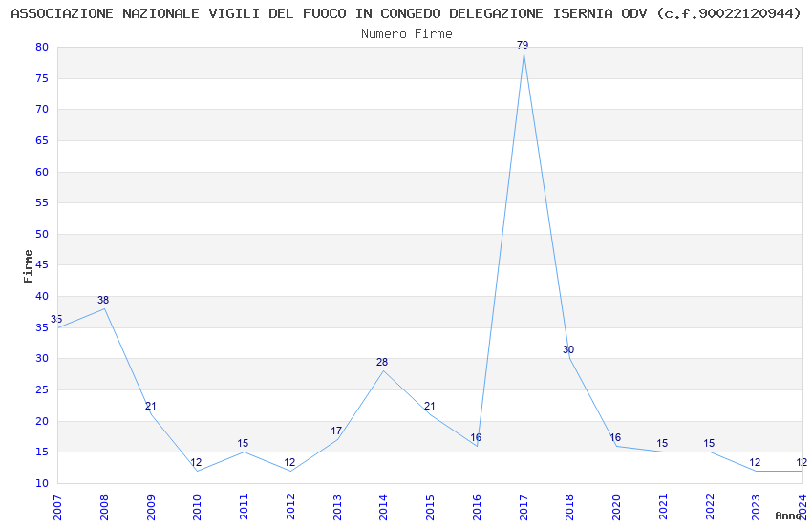812x525 pixels.
Task: Click the data label 17 above 2013
Action: tap(336, 430)
